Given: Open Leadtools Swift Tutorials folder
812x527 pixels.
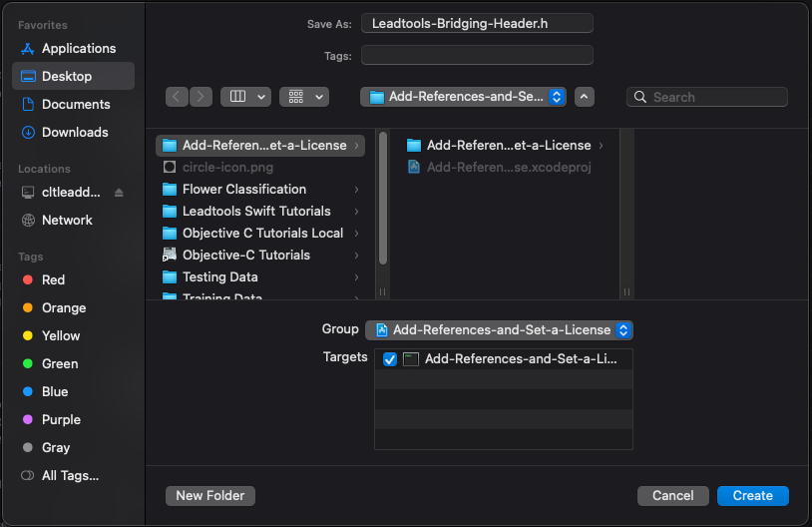Looking at the screenshot, I should point(260,211).
